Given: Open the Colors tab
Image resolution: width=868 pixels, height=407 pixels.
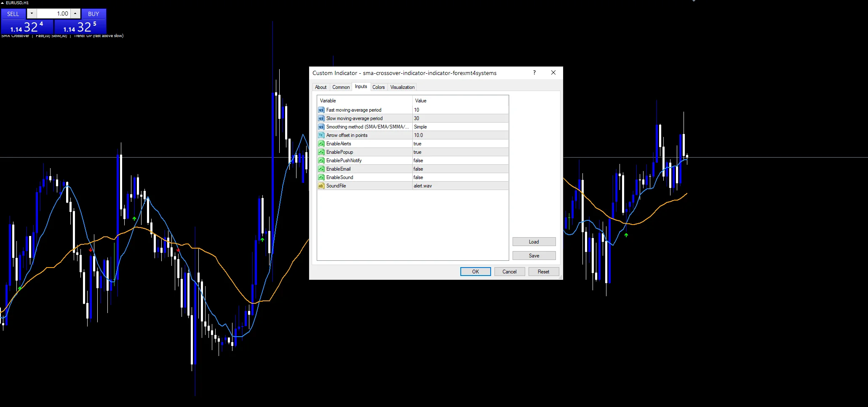Looking at the screenshot, I should tap(378, 87).
